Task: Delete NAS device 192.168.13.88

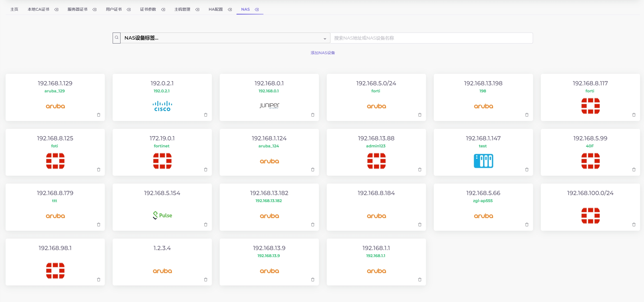Action: [420, 170]
